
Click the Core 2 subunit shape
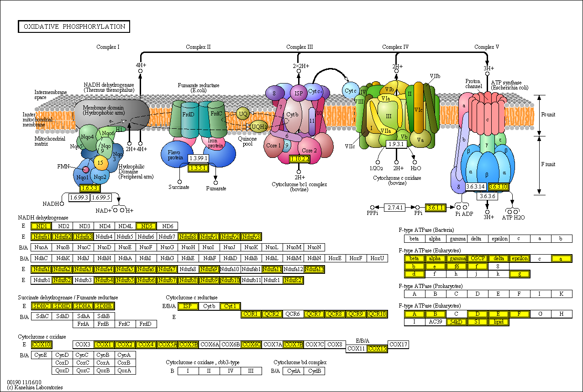point(310,150)
